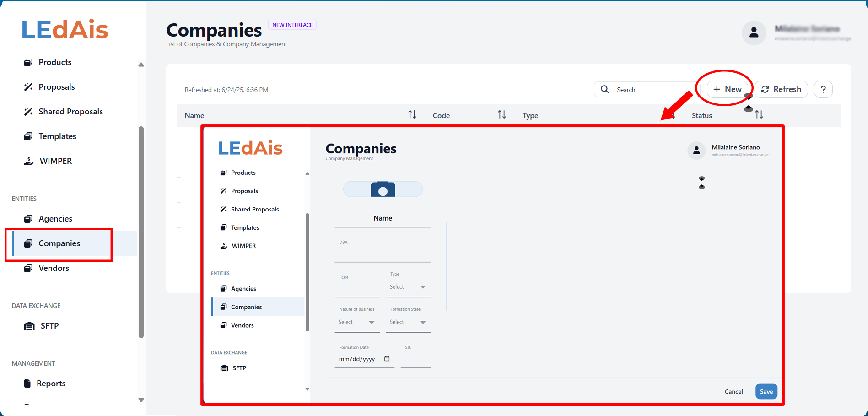Open Reports in the outer sidebar
The height and width of the screenshot is (416, 868).
(51, 384)
